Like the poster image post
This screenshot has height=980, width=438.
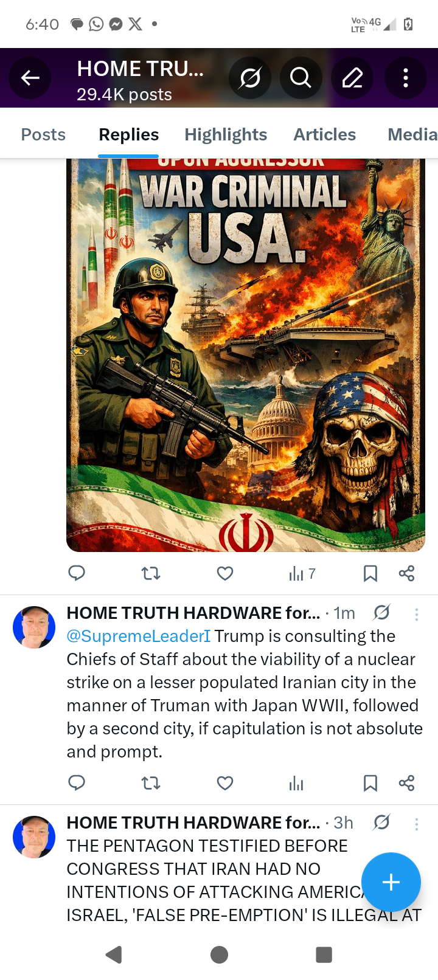pos(225,573)
